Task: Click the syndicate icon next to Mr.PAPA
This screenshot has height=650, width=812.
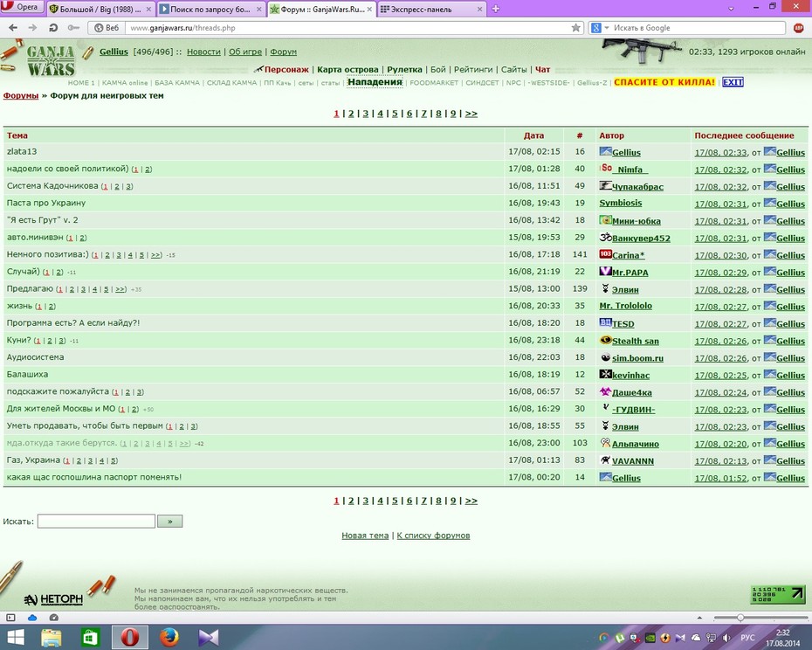Action: pyautogui.click(x=605, y=271)
